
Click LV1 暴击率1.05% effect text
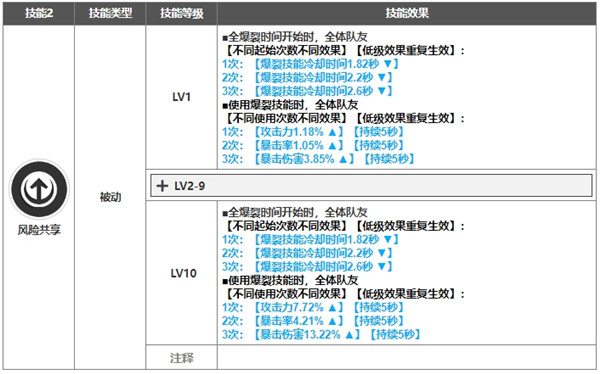coord(298,145)
